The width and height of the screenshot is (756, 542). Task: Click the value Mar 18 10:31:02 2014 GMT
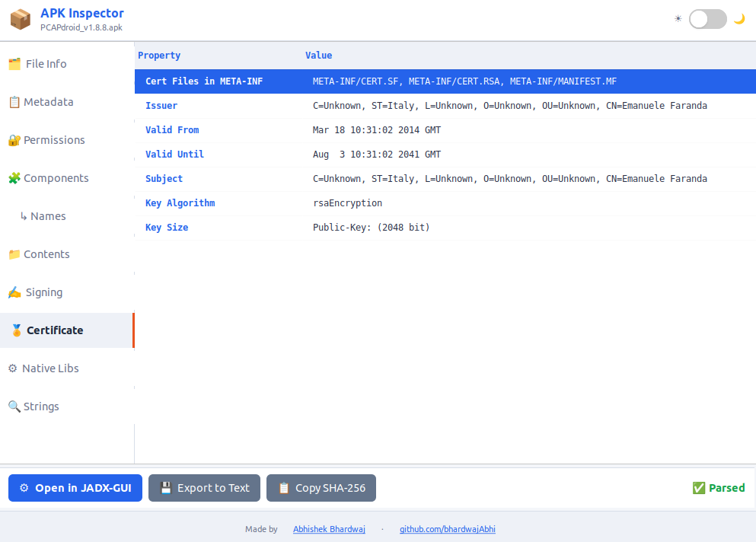pyautogui.click(x=377, y=130)
